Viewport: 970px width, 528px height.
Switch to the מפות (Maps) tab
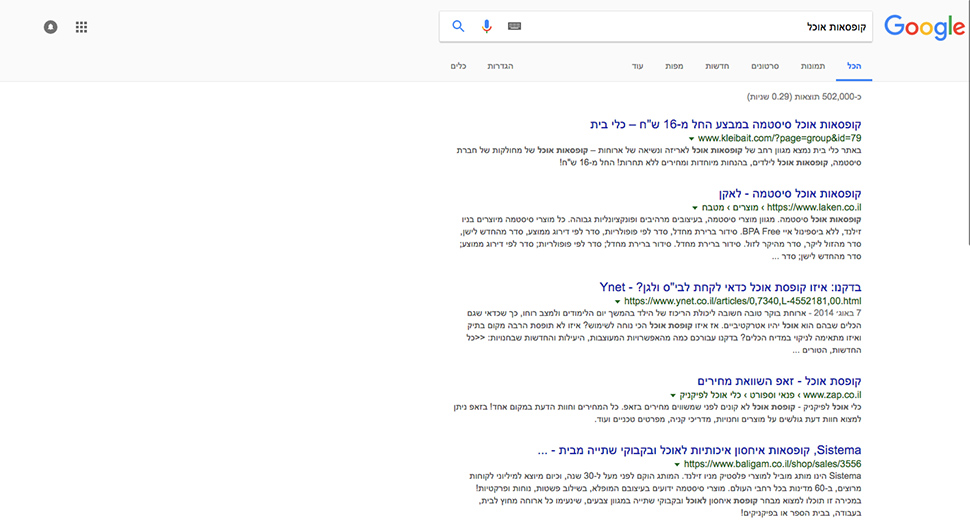click(x=674, y=66)
